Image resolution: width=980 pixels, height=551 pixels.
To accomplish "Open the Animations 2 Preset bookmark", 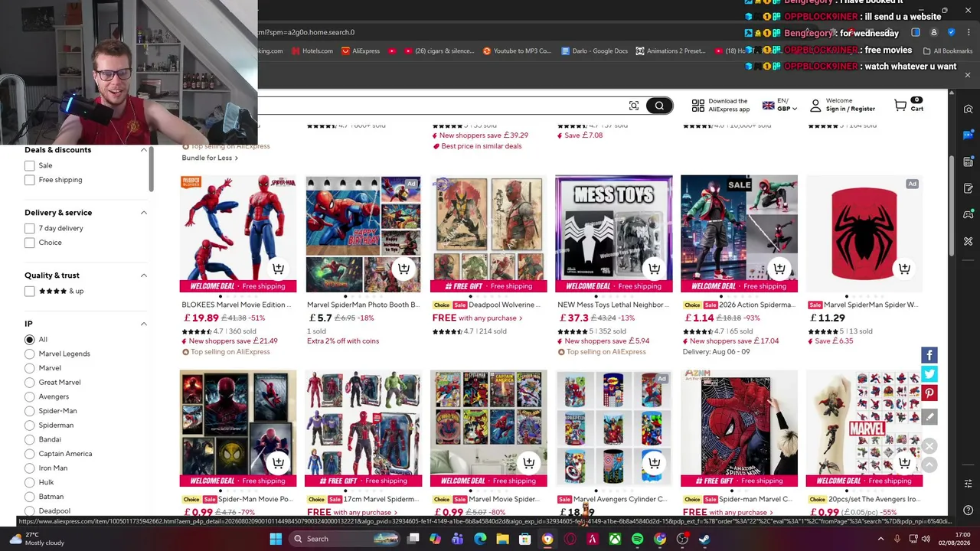I will pos(671,51).
